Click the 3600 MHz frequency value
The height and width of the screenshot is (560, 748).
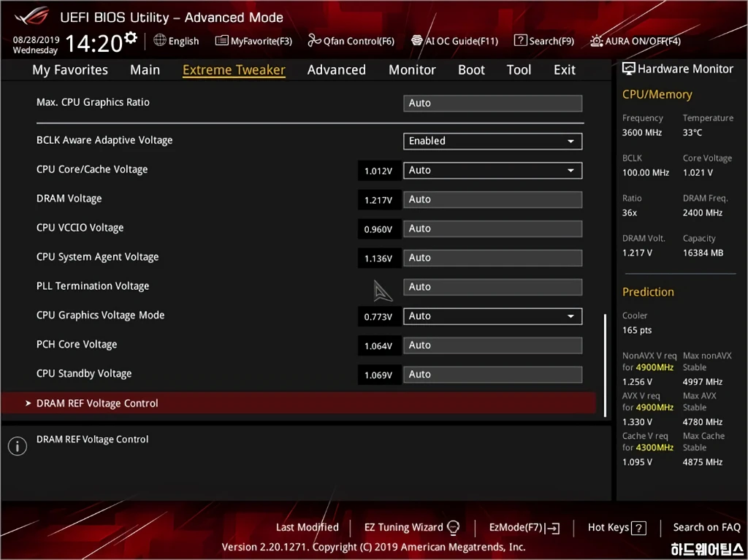point(641,133)
